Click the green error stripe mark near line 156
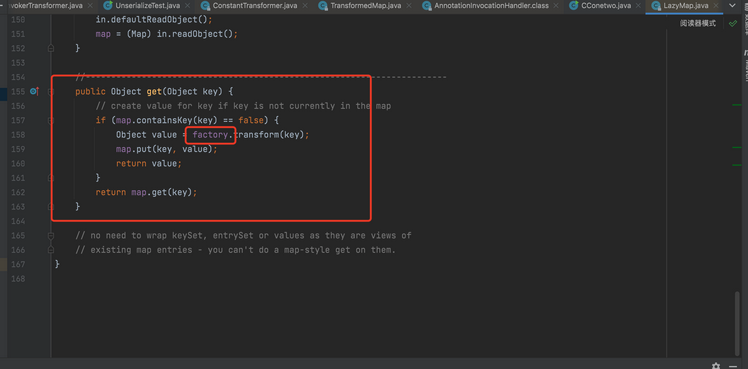This screenshot has width=748, height=369. tap(737, 104)
